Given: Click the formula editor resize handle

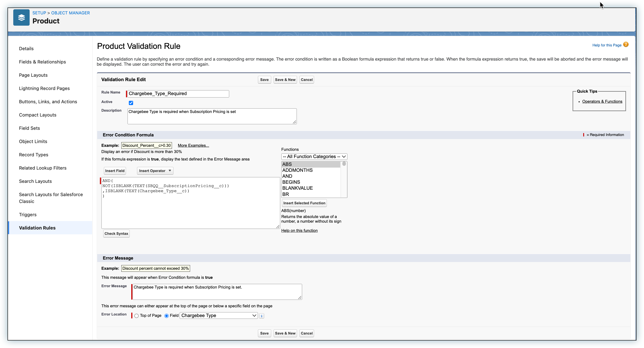Looking at the screenshot, I should pyautogui.click(x=278, y=226).
